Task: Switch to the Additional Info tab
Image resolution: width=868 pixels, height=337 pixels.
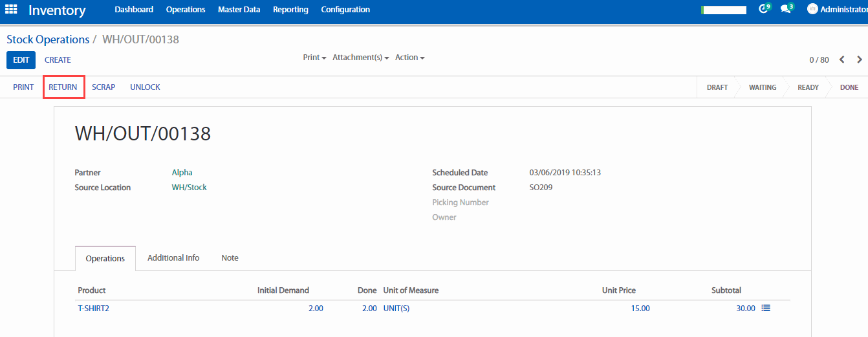Action: tap(173, 257)
